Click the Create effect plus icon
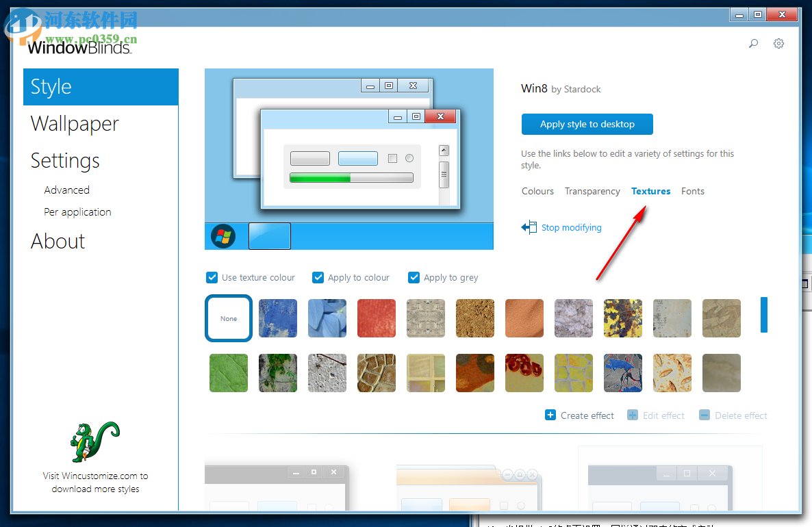812x527 pixels. 550,415
